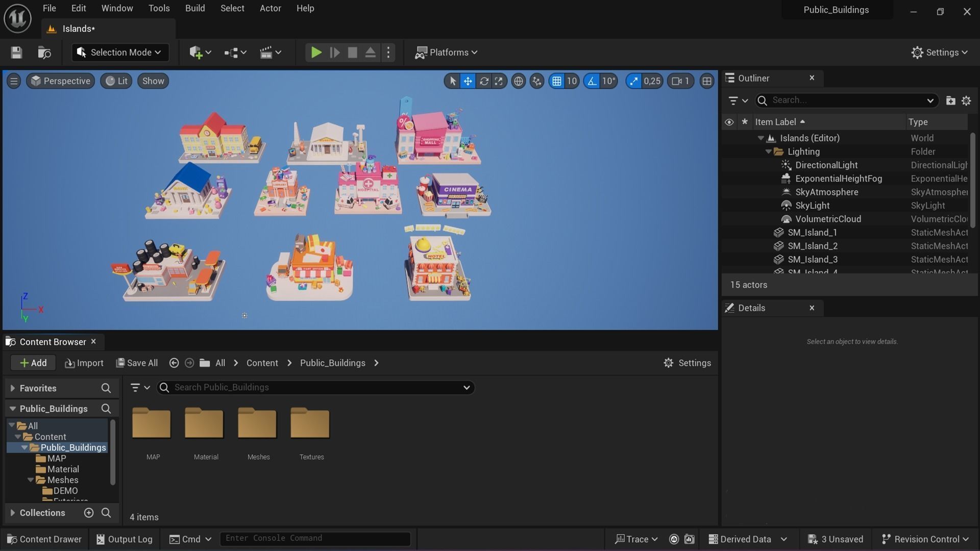The image size is (980, 551).
Task: Select the translate move gizmo tool
Action: (x=468, y=81)
